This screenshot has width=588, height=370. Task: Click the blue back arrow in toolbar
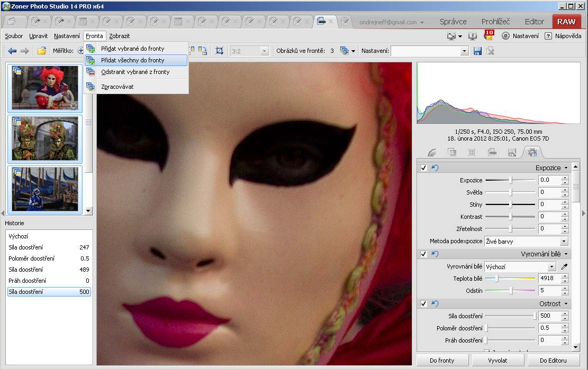(x=12, y=51)
